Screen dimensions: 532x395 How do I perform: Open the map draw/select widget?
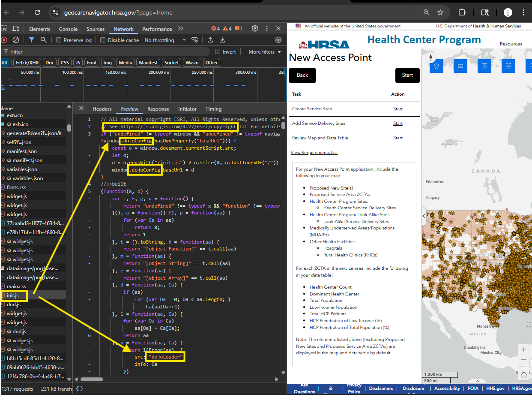[484, 66]
